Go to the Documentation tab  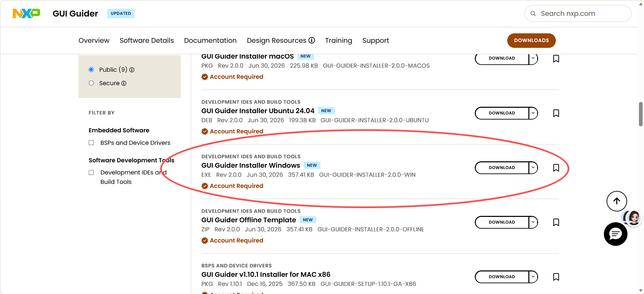tap(210, 40)
